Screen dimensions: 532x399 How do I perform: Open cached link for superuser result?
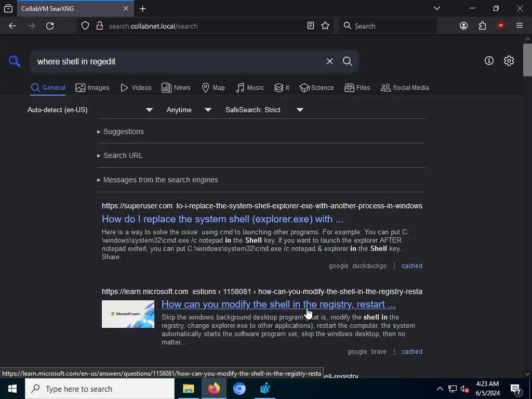[x=412, y=266]
